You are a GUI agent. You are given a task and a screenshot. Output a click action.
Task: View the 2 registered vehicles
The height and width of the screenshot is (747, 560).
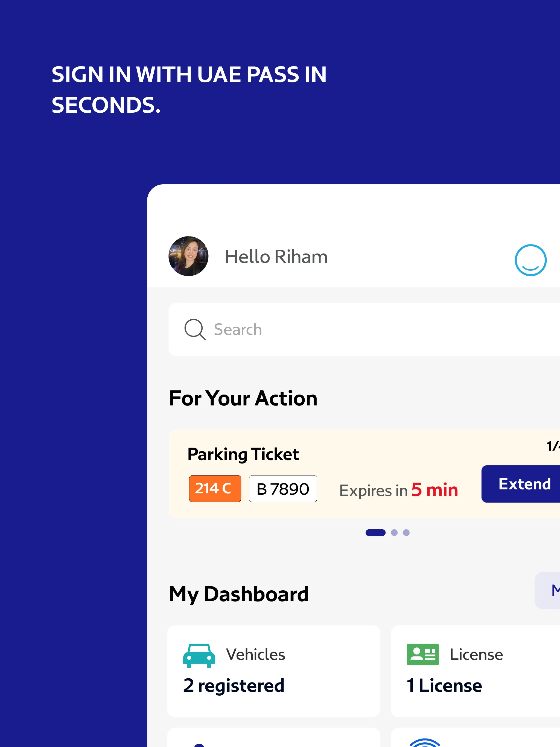(234, 685)
